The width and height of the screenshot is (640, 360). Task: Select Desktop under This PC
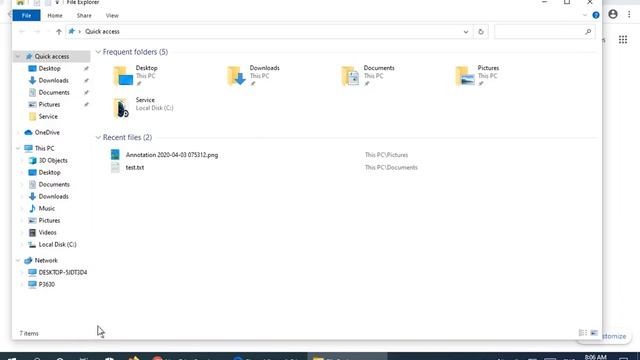49,173
